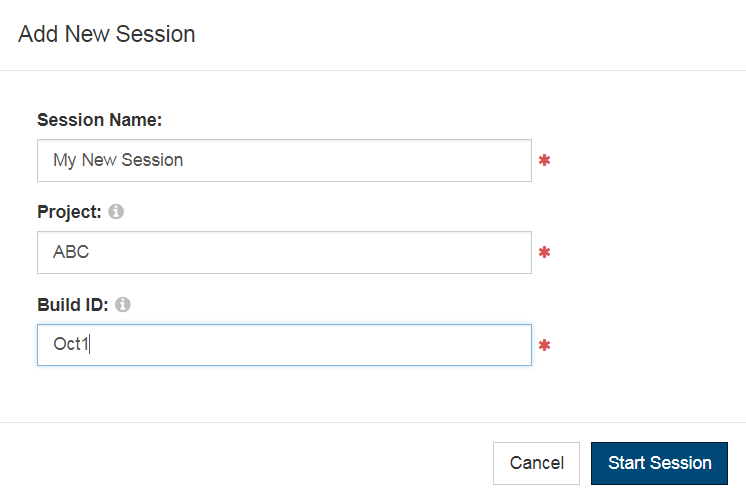Click the red asterisk after Build ID field

point(544,345)
